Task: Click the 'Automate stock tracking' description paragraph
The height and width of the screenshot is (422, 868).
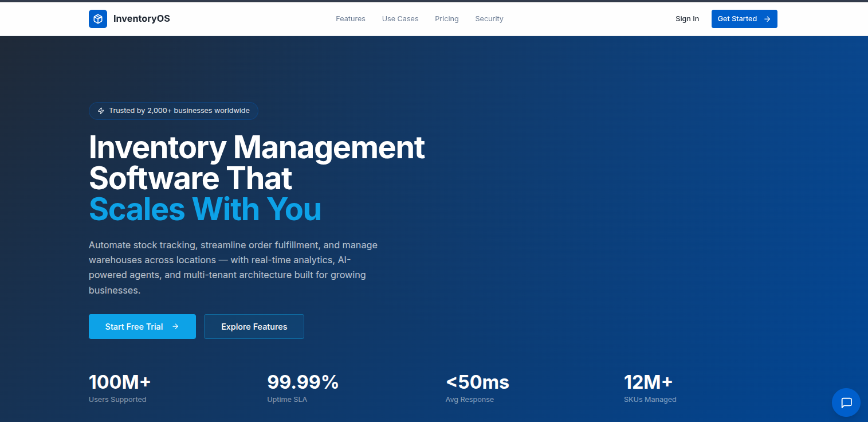Action: pyautogui.click(x=233, y=268)
